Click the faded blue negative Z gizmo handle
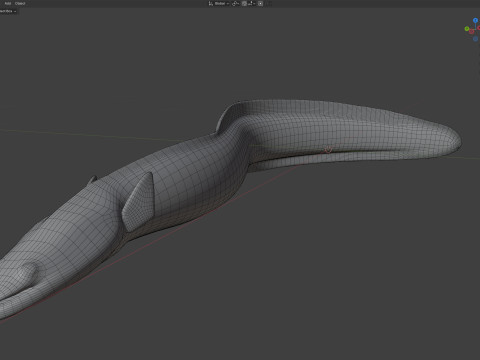The width and height of the screenshot is (480, 360). click(x=475, y=39)
